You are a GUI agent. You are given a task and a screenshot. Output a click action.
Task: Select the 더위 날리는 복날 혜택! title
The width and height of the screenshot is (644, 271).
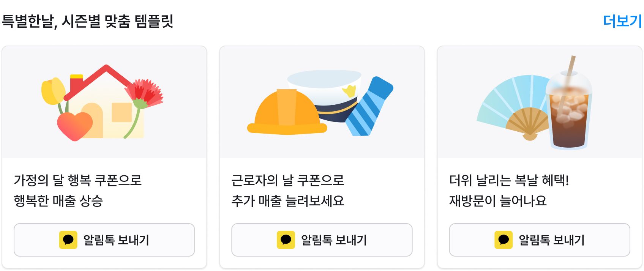(509, 180)
